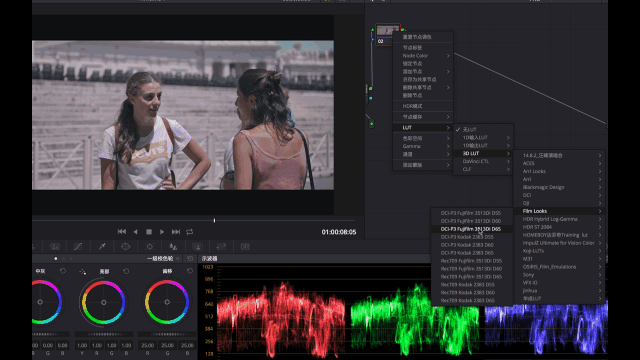Apply DCI-P3 Fujifilm 3513DI D55 LUT

click(x=472, y=213)
